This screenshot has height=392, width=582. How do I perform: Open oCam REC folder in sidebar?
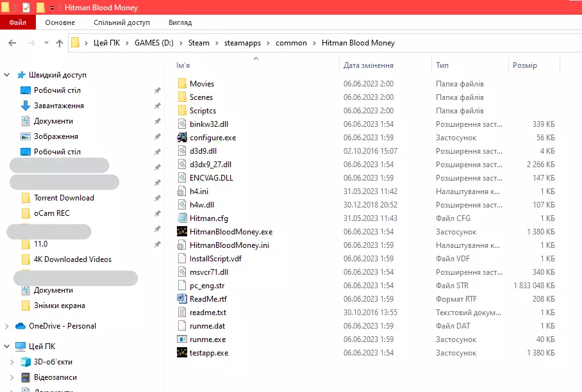(51, 213)
